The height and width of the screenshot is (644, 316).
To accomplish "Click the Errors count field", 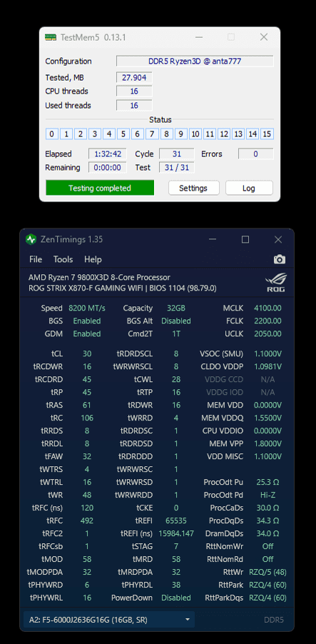I will [x=255, y=154].
